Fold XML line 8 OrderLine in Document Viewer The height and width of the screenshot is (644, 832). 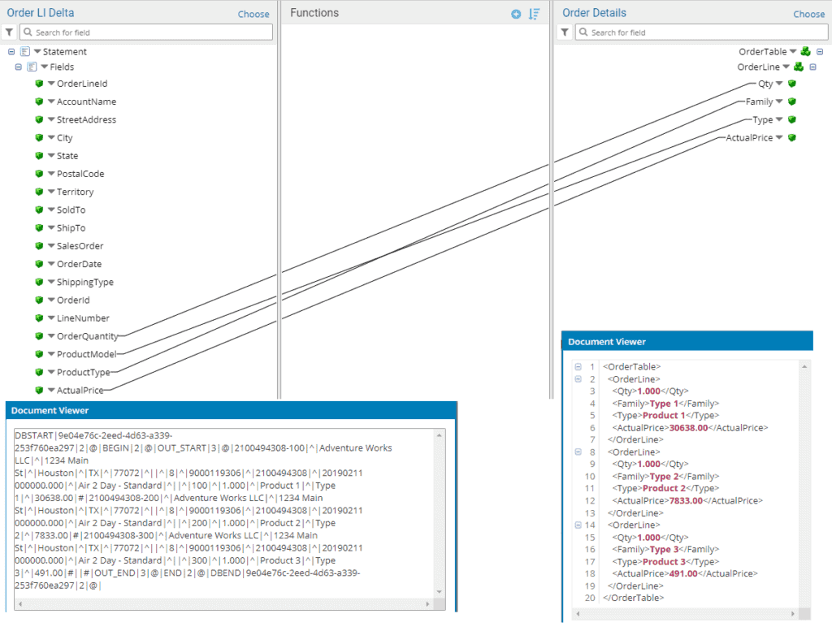tap(578, 452)
